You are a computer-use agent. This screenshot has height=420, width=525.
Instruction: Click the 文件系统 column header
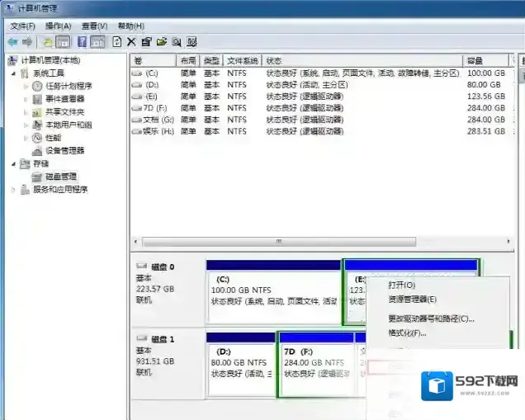coord(243,61)
